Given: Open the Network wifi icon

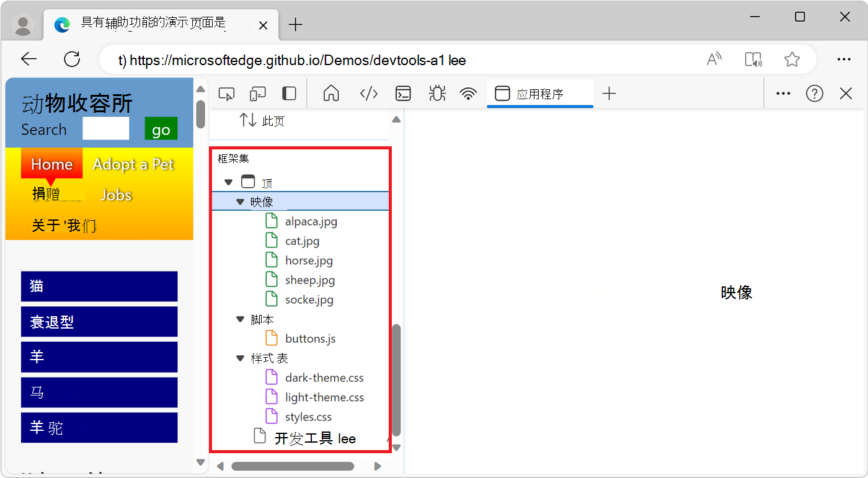Looking at the screenshot, I should tap(469, 94).
